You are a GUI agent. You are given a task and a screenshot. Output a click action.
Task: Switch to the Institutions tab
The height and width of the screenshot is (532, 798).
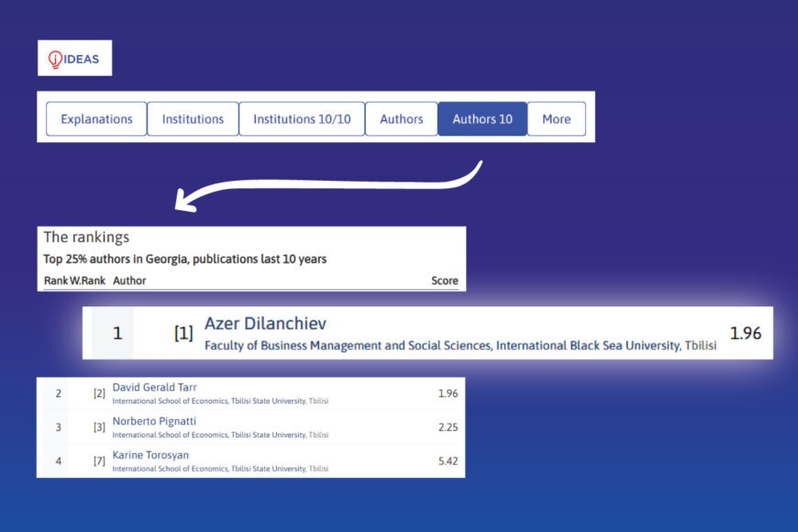click(193, 119)
